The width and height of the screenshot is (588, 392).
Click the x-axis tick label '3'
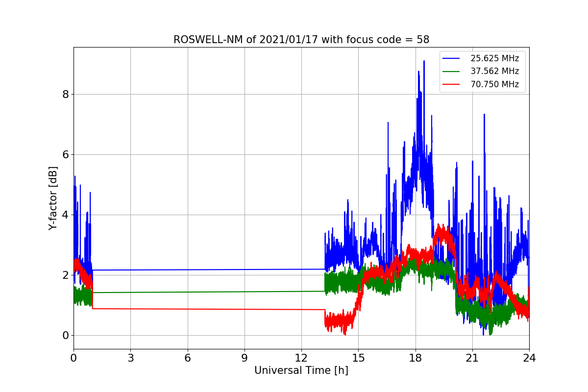pyautogui.click(x=130, y=358)
